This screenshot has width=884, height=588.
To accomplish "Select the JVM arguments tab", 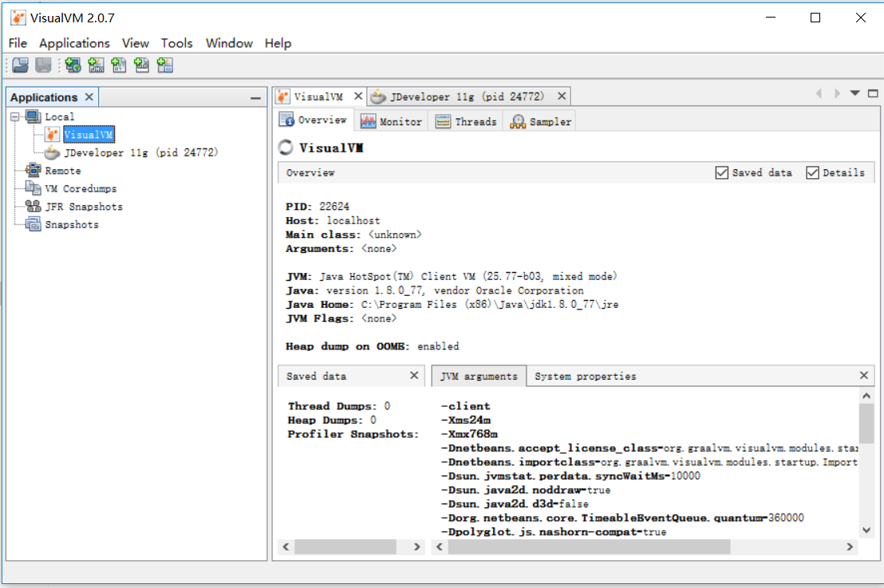I will [479, 376].
